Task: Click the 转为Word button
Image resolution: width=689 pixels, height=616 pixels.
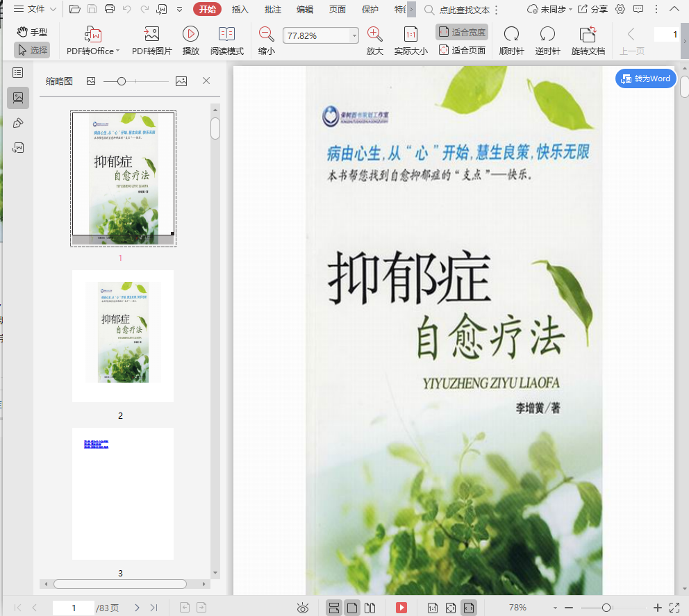Action: coord(645,78)
